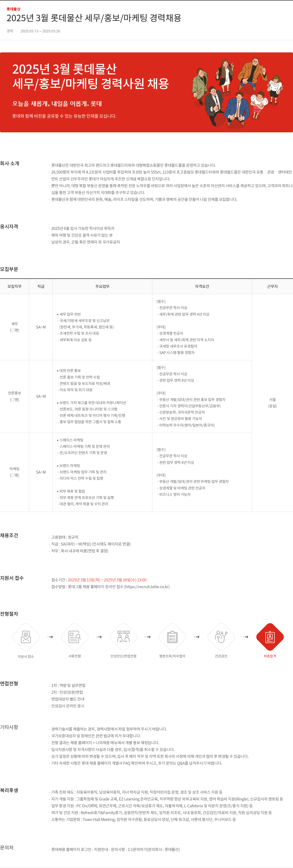Click the 롯데채용 홈페이지 로그인 inquiry line
This screenshot has height=868, width=293.
115,850
